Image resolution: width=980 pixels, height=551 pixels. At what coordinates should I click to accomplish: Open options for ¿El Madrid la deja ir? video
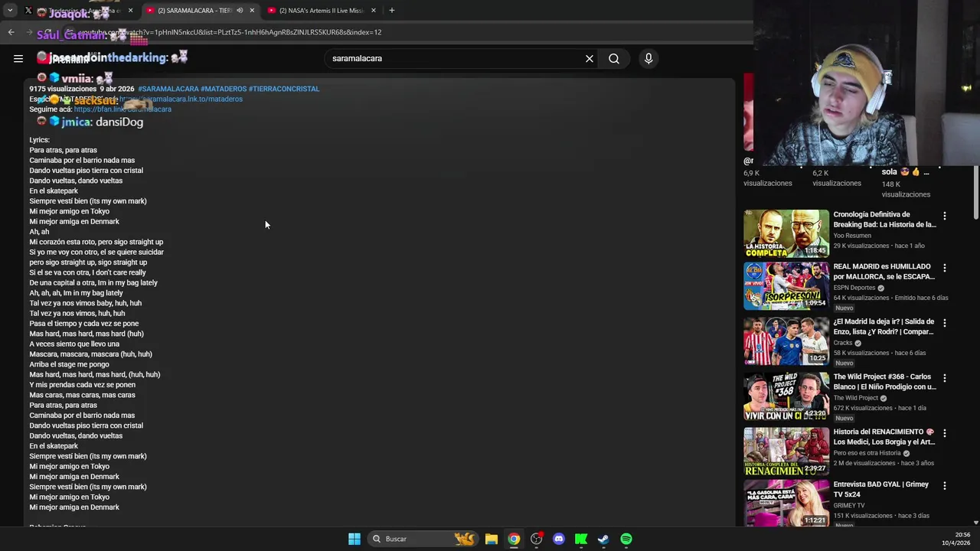point(944,323)
